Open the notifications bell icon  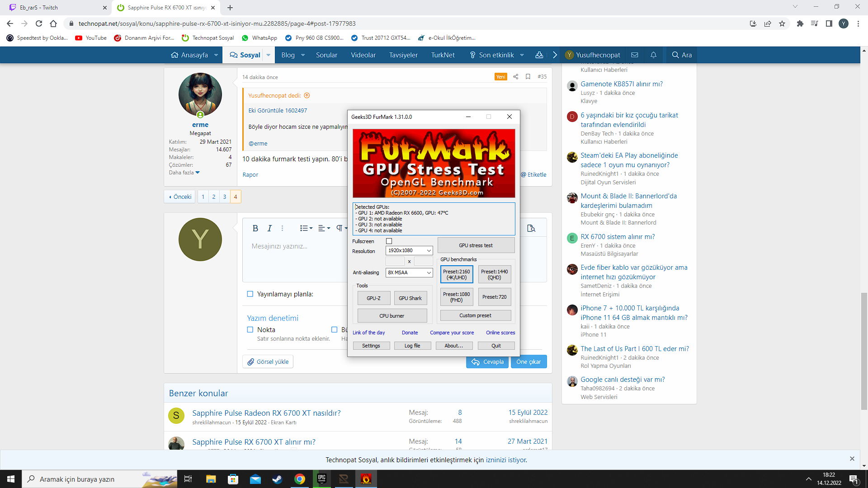(x=653, y=55)
